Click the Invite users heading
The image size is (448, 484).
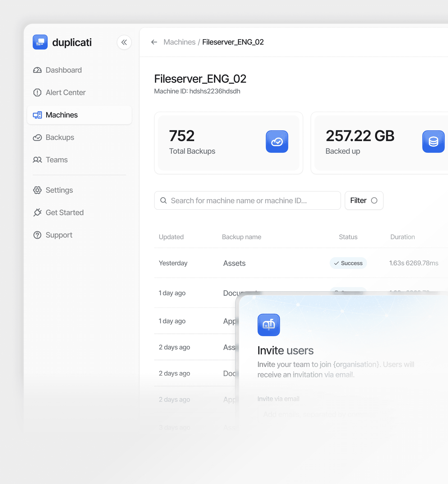click(x=285, y=351)
